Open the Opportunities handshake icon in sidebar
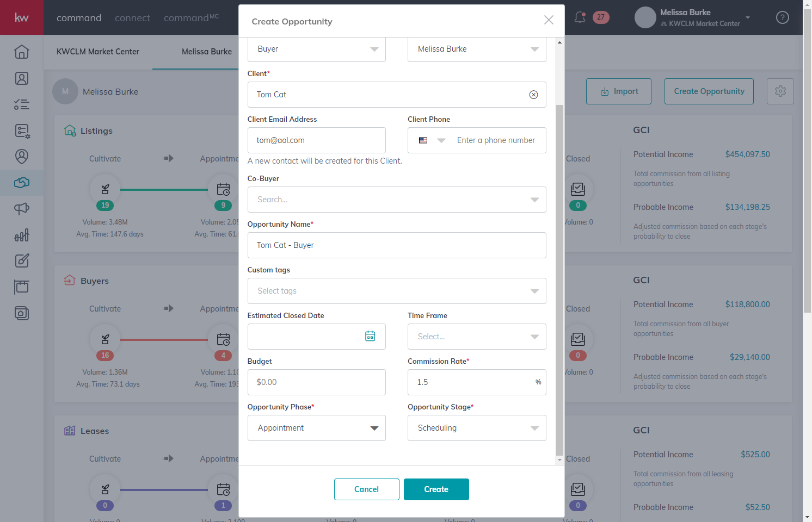 click(x=22, y=183)
